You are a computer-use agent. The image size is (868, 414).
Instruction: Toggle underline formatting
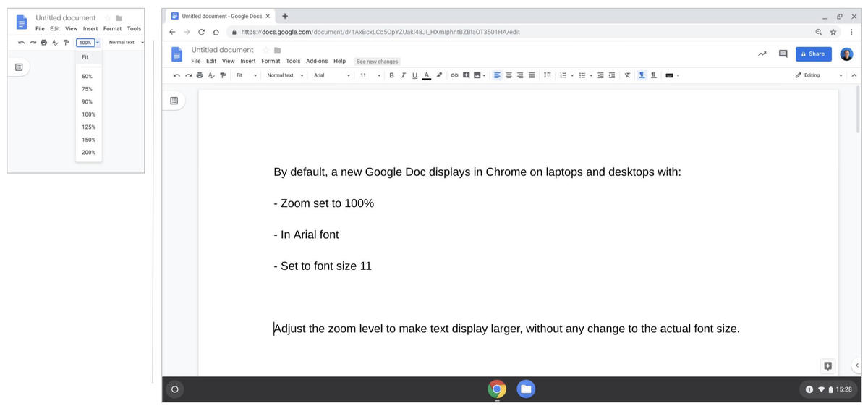(414, 75)
